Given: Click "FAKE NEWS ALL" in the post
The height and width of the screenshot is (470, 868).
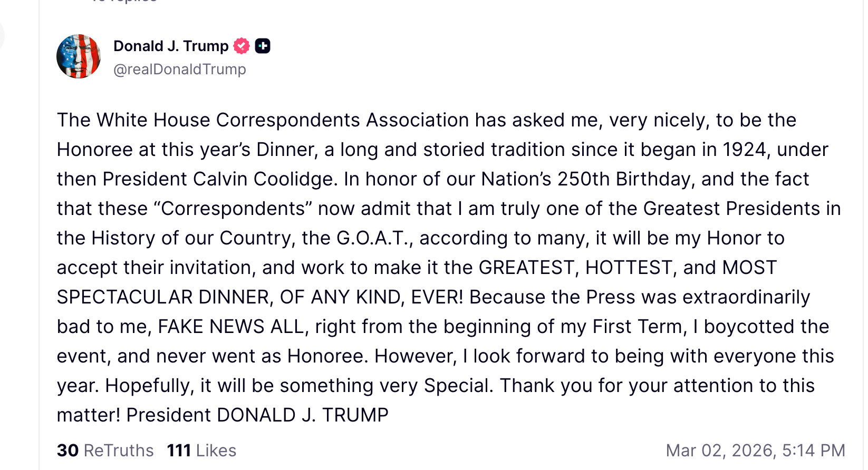Looking at the screenshot, I should [231, 327].
